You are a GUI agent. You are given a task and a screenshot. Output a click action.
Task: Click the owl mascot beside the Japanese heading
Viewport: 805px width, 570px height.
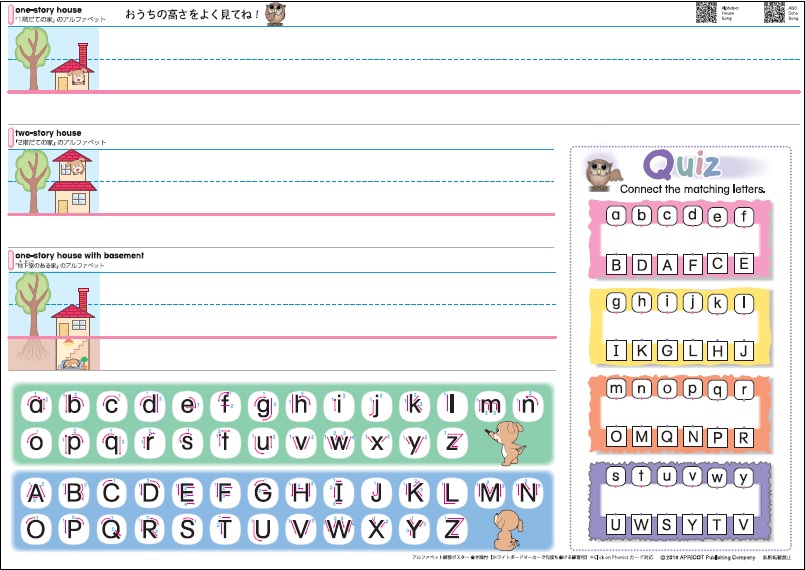click(276, 13)
